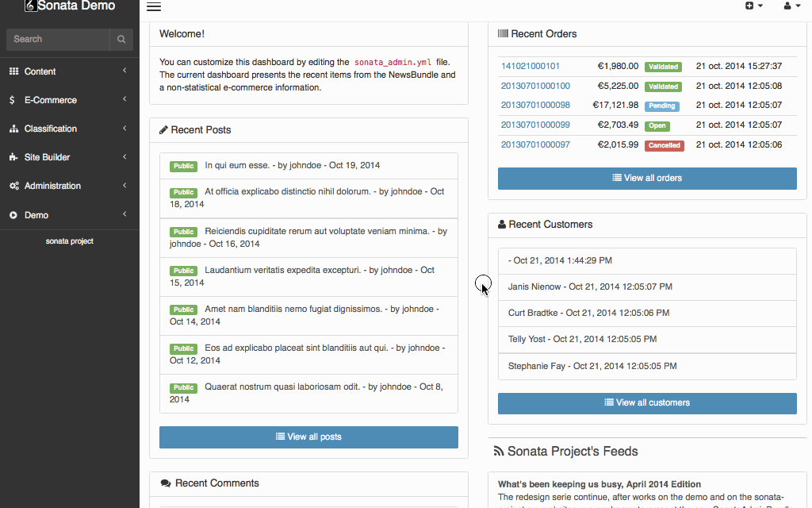Click the Administration gears icon

[13, 186]
